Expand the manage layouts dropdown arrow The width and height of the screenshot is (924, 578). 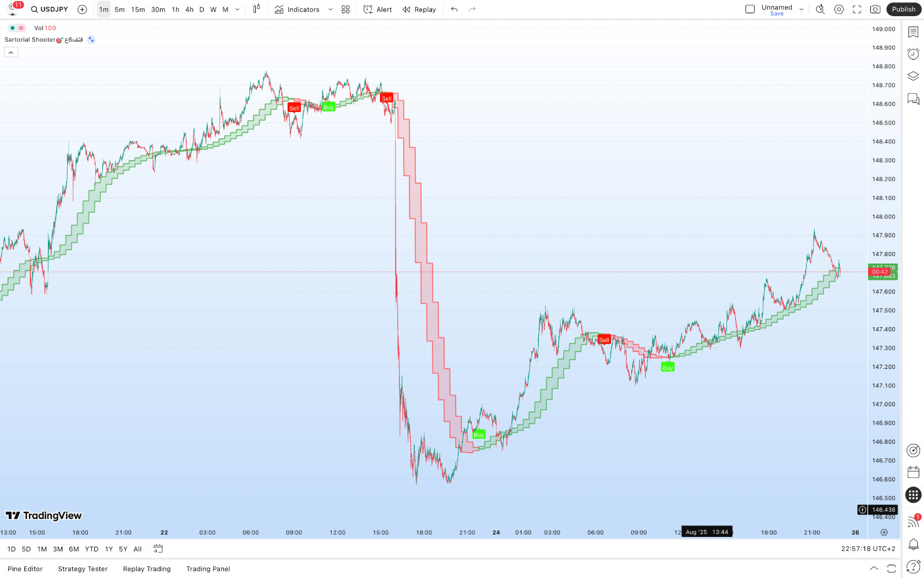point(802,9)
